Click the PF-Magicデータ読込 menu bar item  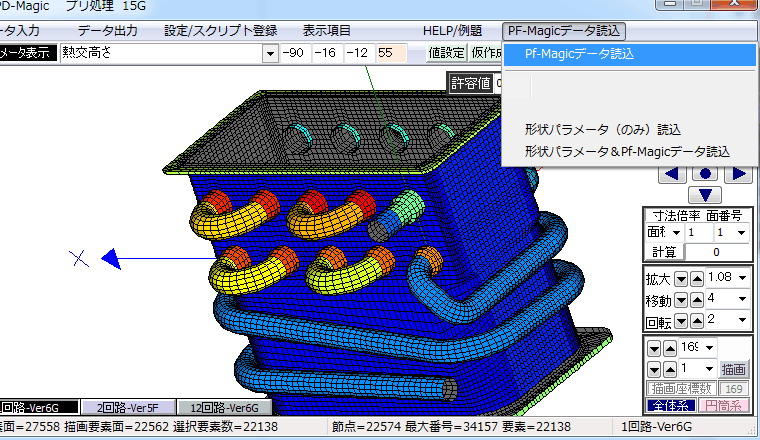(564, 31)
